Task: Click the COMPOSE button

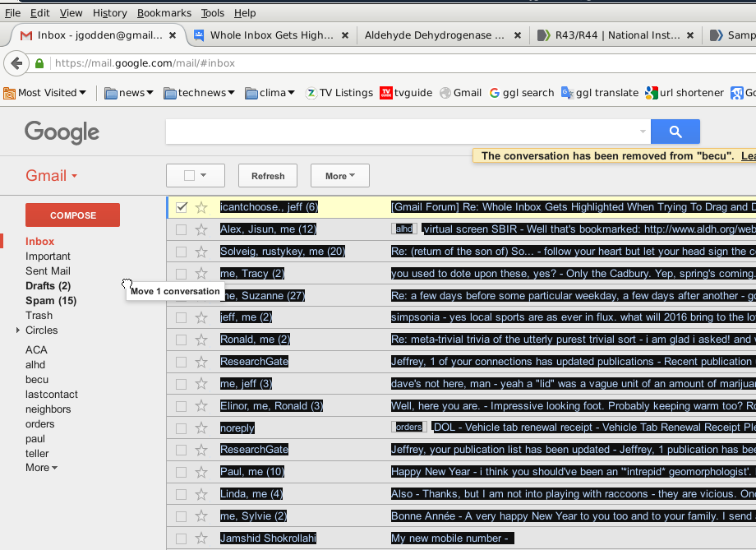Action: pyautogui.click(x=73, y=215)
